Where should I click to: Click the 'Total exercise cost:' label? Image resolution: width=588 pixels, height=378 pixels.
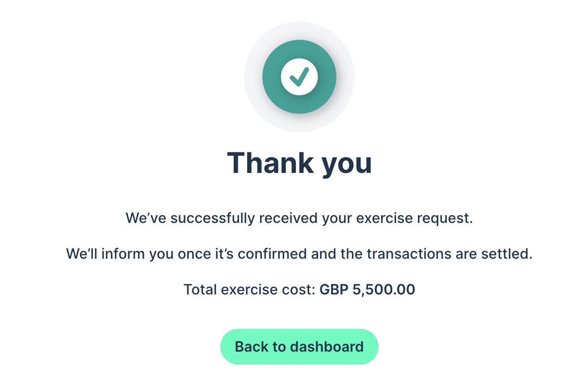pos(250,290)
